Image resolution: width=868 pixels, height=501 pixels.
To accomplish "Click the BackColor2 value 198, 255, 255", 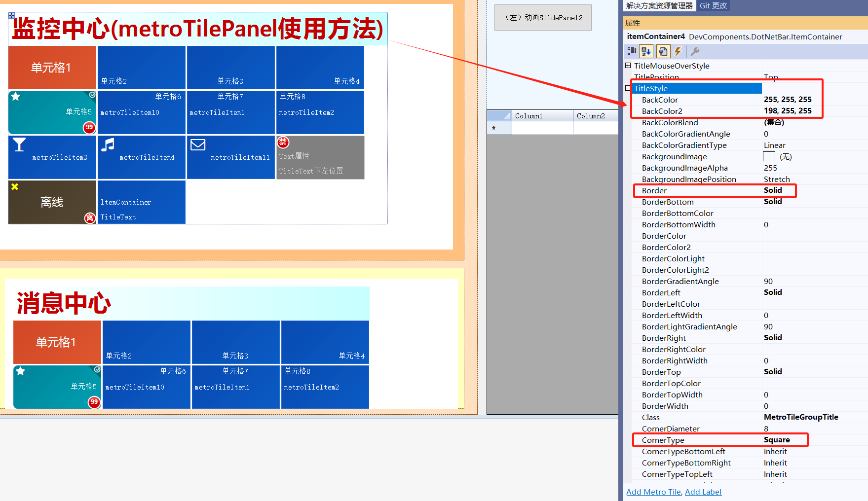I will tap(788, 111).
